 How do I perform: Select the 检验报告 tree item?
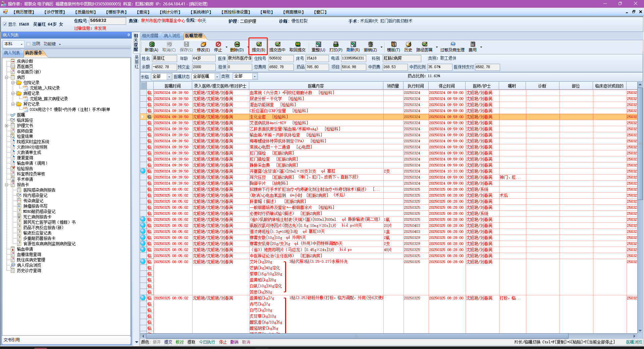(x=25, y=168)
